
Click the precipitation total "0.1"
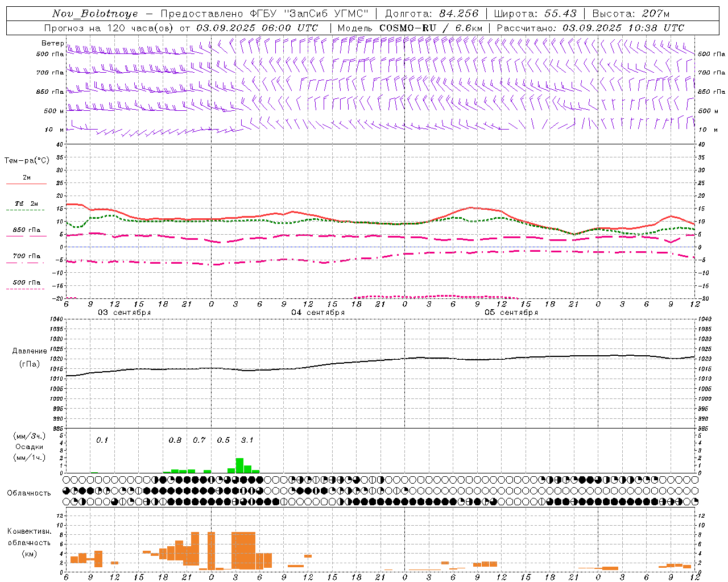pyautogui.click(x=102, y=440)
